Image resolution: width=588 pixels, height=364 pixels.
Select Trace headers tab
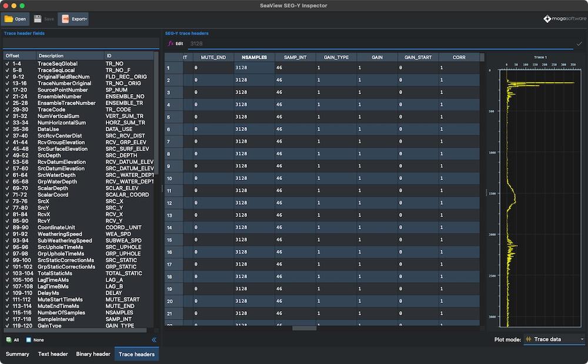136,354
